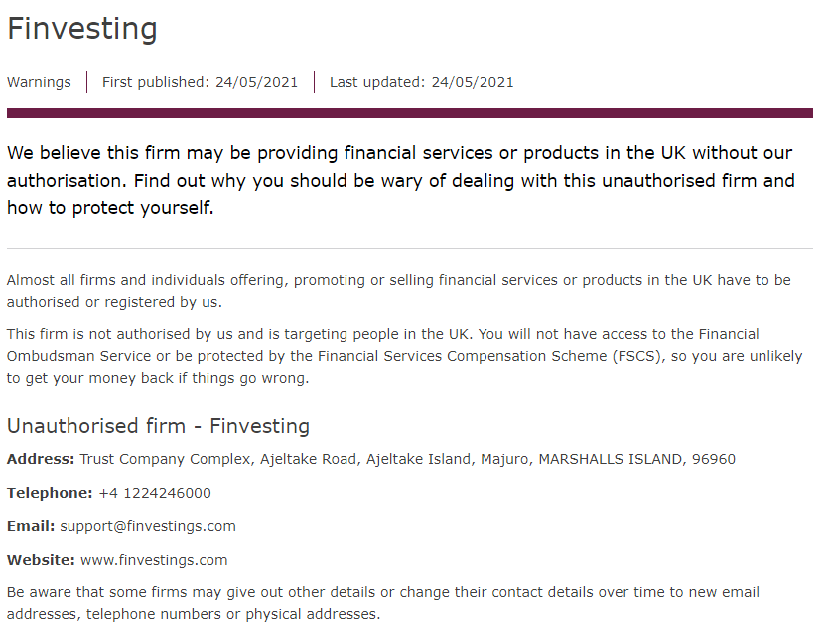Click the 'Almost all firms and individuals' paragraph

(398, 290)
